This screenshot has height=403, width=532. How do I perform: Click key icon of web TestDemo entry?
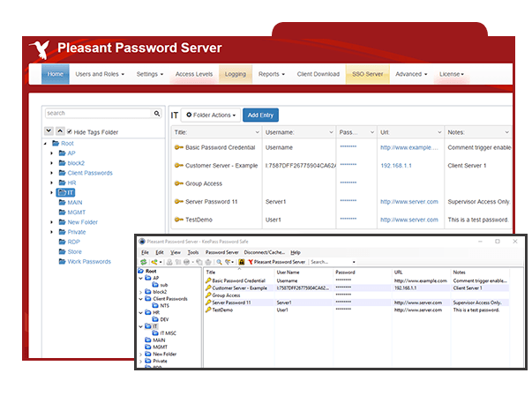[179, 220]
